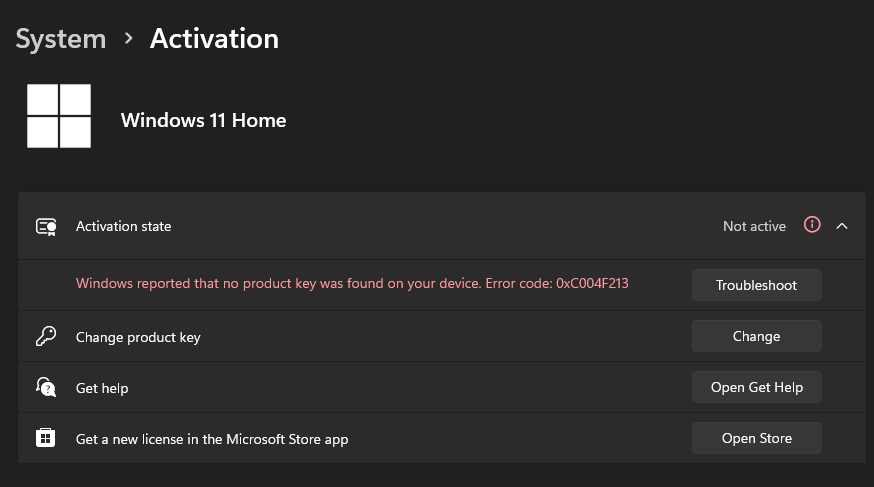Screen dimensions: 874x487
Task: Go back to System in breadcrumb
Action: point(61,39)
